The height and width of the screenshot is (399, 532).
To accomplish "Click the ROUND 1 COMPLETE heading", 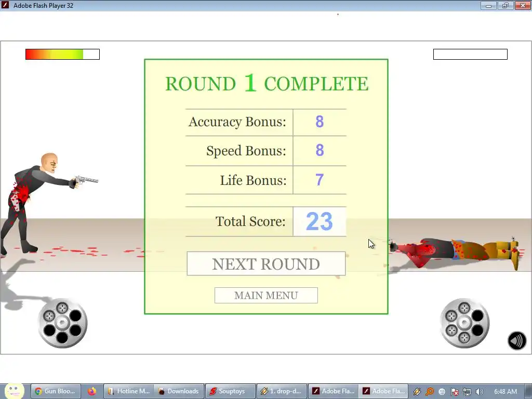I will pyautogui.click(x=267, y=83).
